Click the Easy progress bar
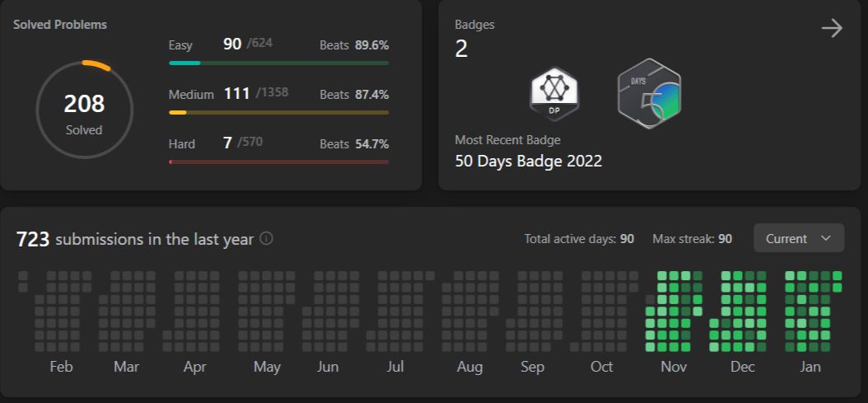Screen dimensions: 868x403 click(278, 63)
